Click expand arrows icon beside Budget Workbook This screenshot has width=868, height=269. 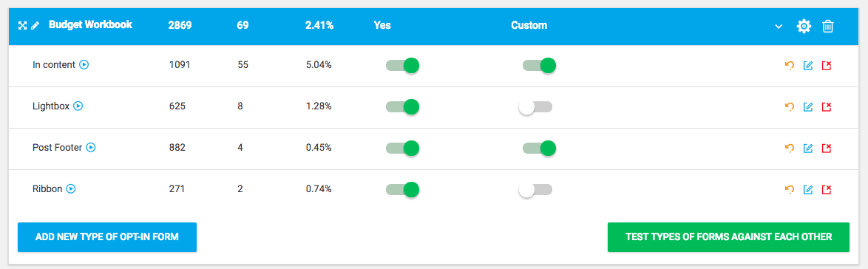point(23,25)
